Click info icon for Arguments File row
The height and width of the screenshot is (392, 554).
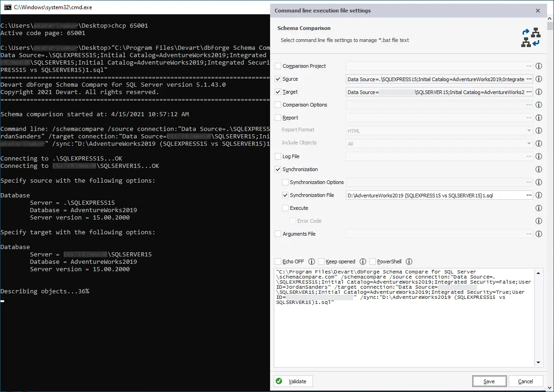click(x=538, y=234)
